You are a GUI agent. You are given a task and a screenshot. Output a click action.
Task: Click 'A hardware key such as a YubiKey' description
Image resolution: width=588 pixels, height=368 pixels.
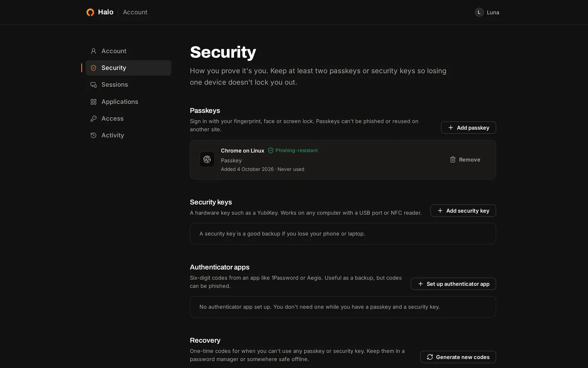[x=306, y=213]
